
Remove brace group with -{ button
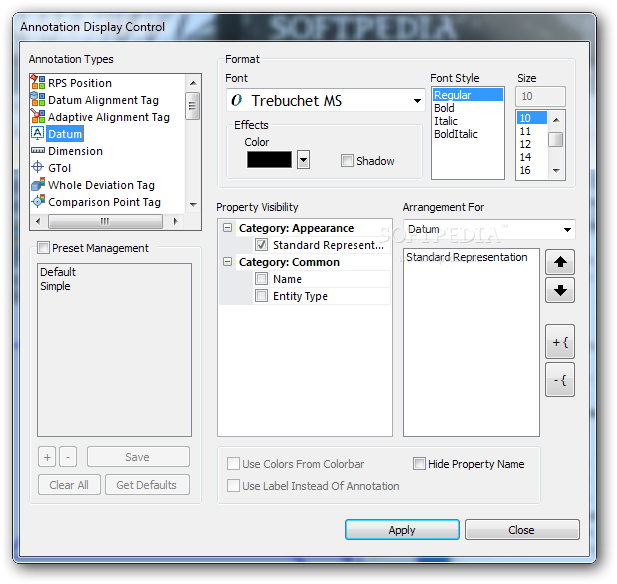click(560, 380)
